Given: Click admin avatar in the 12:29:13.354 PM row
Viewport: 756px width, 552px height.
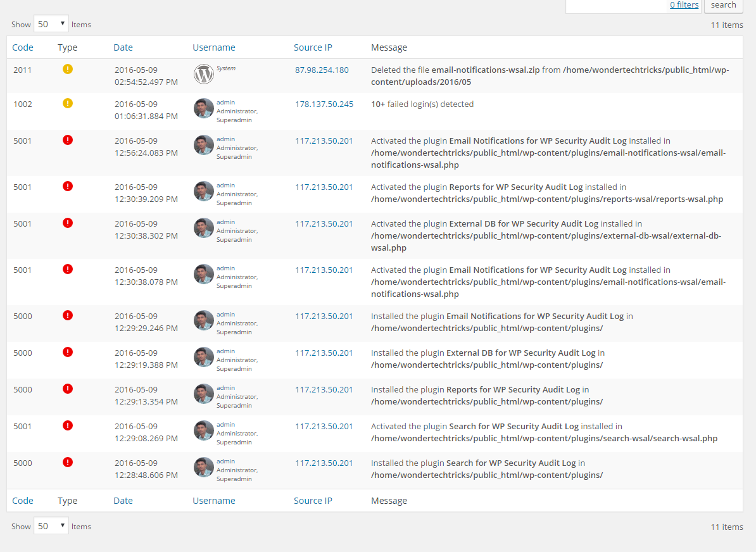Looking at the screenshot, I should click(x=203, y=394).
